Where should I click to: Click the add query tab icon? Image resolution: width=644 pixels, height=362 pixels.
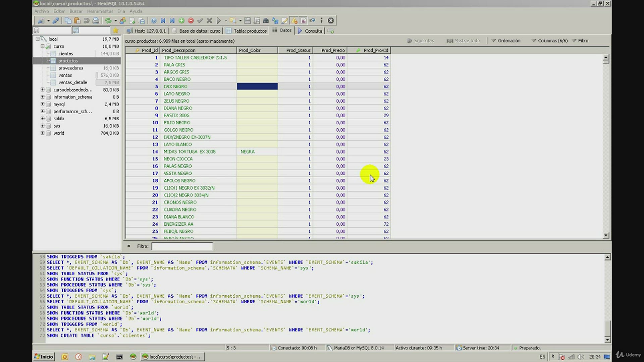click(x=331, y=31)
